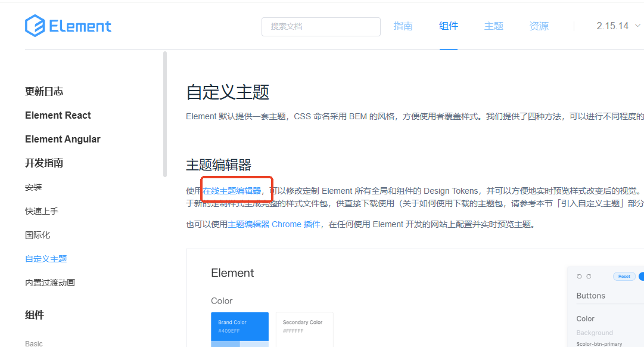This screenshot has width=644, height=347.
Task: Open the Element React sidebar item
Action: pyautogui.click(x=58, y=115)
